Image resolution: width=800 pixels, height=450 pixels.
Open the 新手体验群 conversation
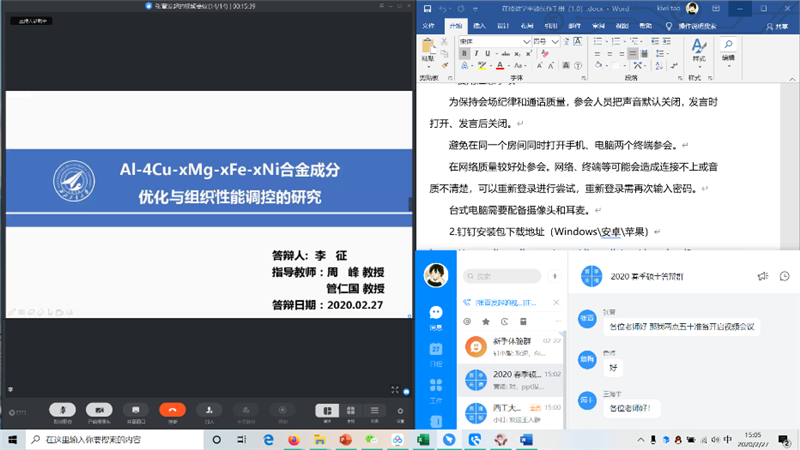click(x=510, y=347)
